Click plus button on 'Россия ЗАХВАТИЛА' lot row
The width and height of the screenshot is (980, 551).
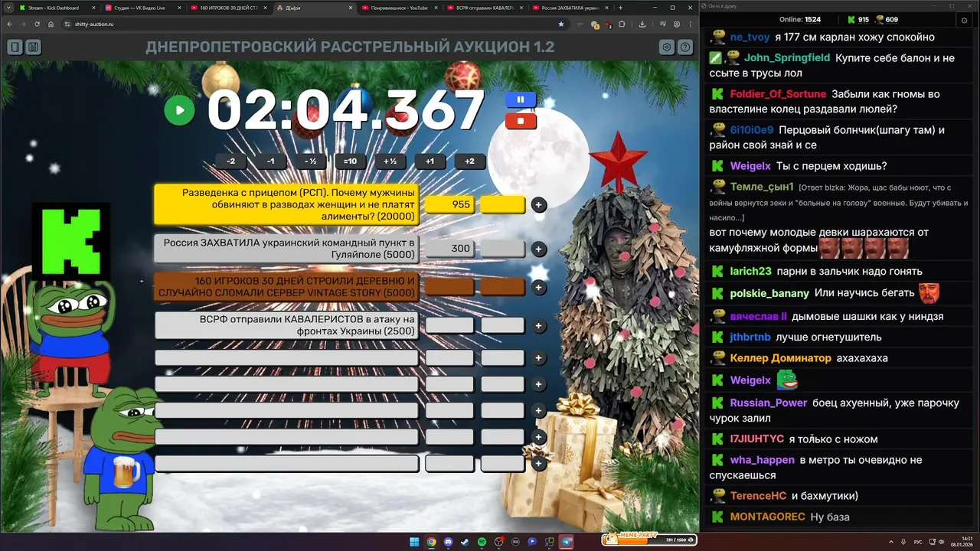(x=538, y=249)
